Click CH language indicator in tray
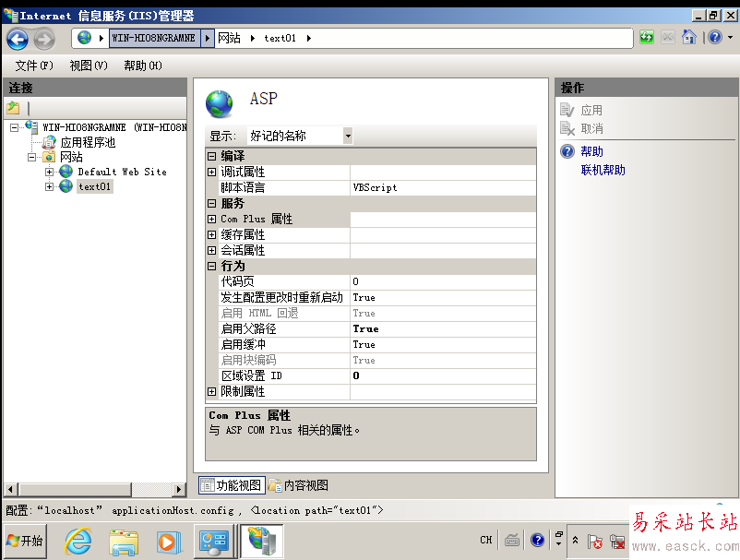This screenshot has height=560, width=740. pyautogui.click(x=486, y=541)
